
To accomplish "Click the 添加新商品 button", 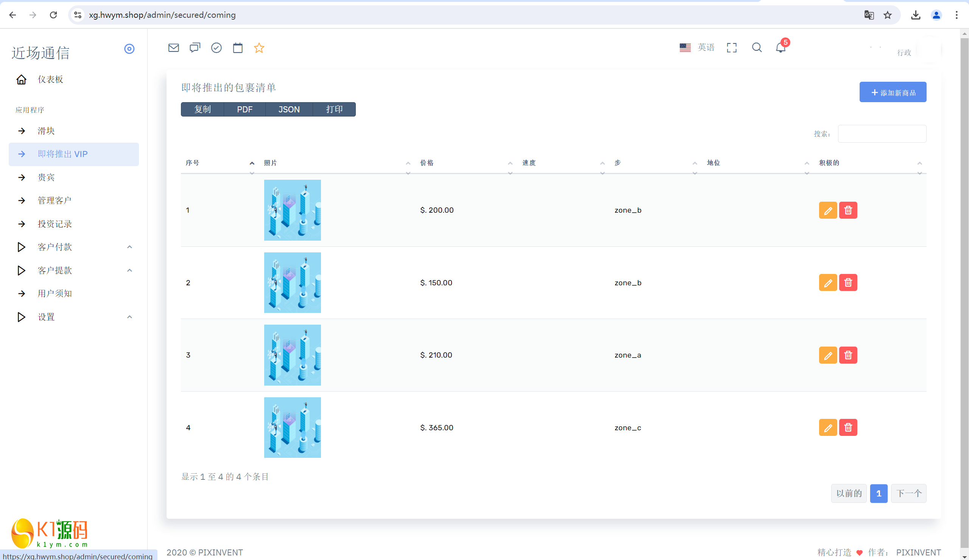I will tap(893, 92).
